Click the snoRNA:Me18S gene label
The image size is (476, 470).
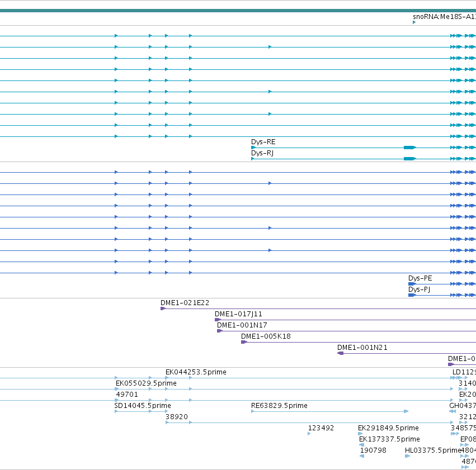pyautogui.click(x=444, y=17)
